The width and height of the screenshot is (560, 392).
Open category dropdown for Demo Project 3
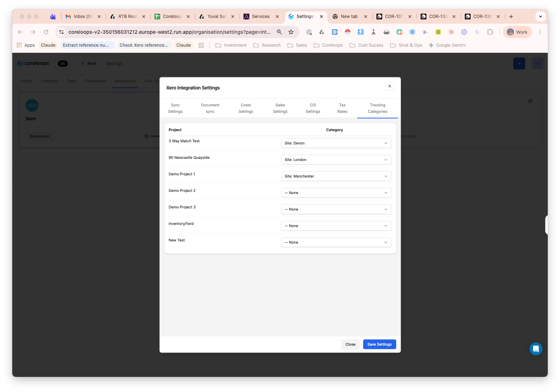pos(336,209)
